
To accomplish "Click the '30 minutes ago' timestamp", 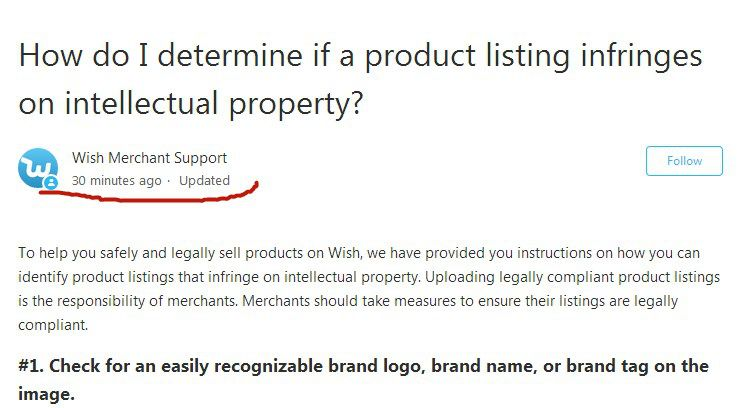I will (x=116, y=180).
